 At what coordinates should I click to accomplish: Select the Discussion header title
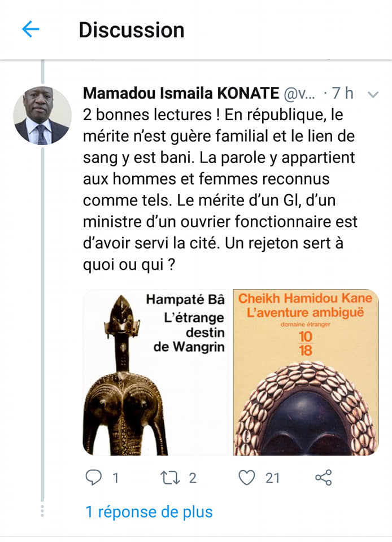click(132, 30)
